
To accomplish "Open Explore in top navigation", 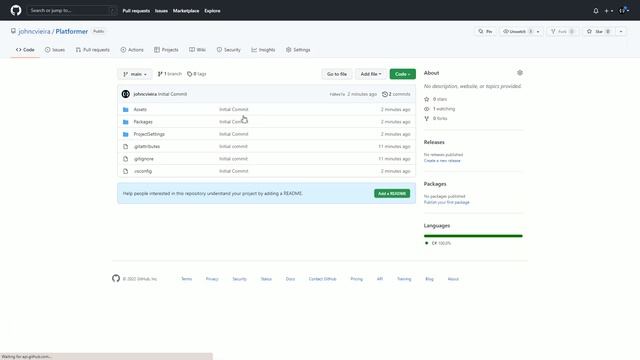I will coord(212,11).
